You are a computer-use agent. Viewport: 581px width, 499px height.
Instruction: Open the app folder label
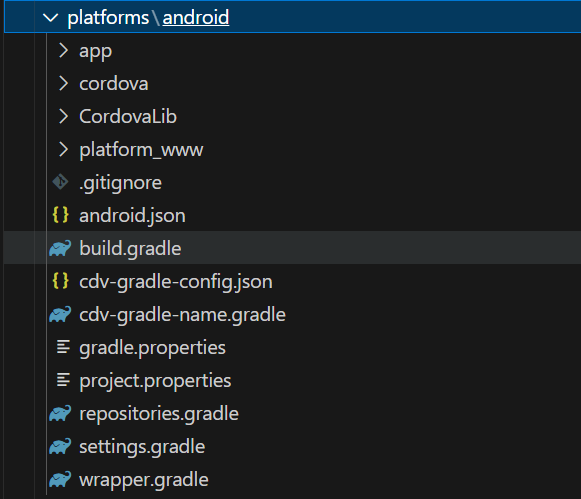(x=95, y=51)
